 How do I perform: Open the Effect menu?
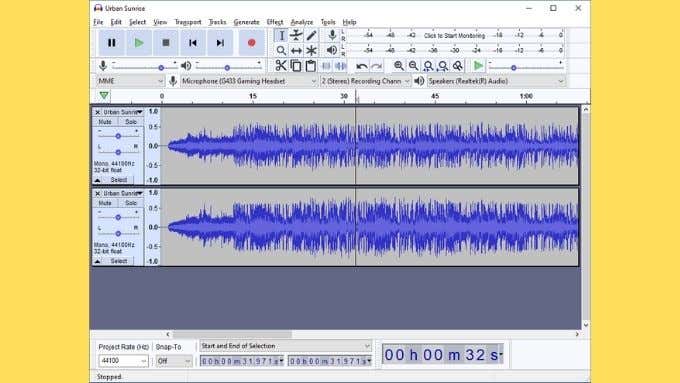(275, 22)
